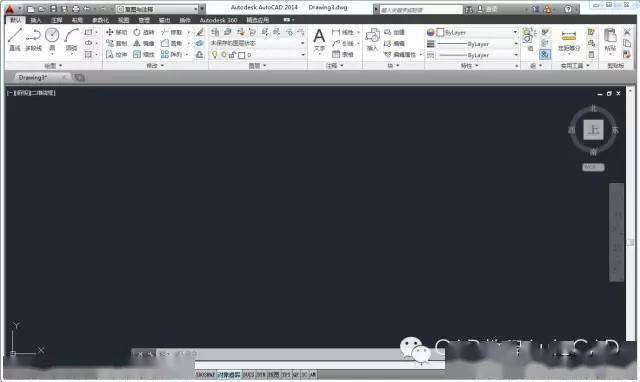640x382 pixels.
Task: Open the current layer 0 dropdown
Action: [x=258, y=54]
